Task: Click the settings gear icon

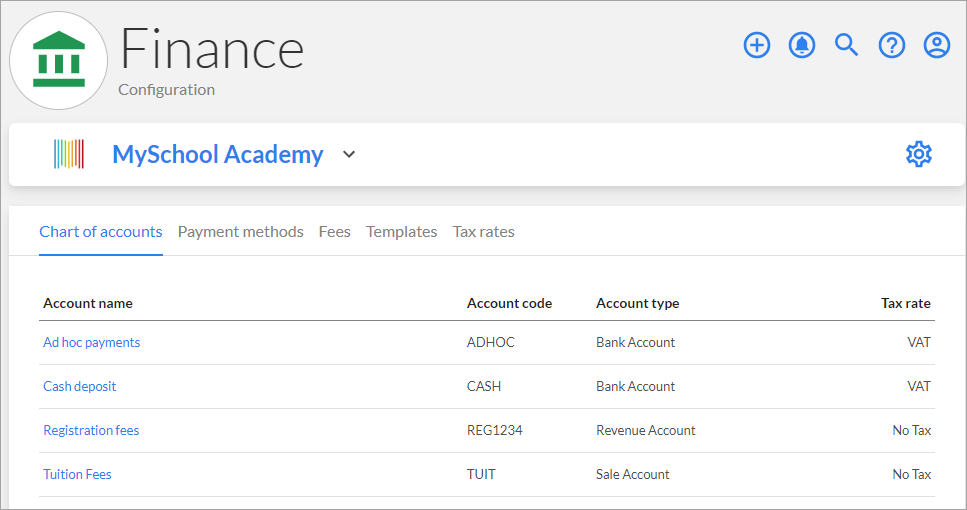Action: coord(918,154)
